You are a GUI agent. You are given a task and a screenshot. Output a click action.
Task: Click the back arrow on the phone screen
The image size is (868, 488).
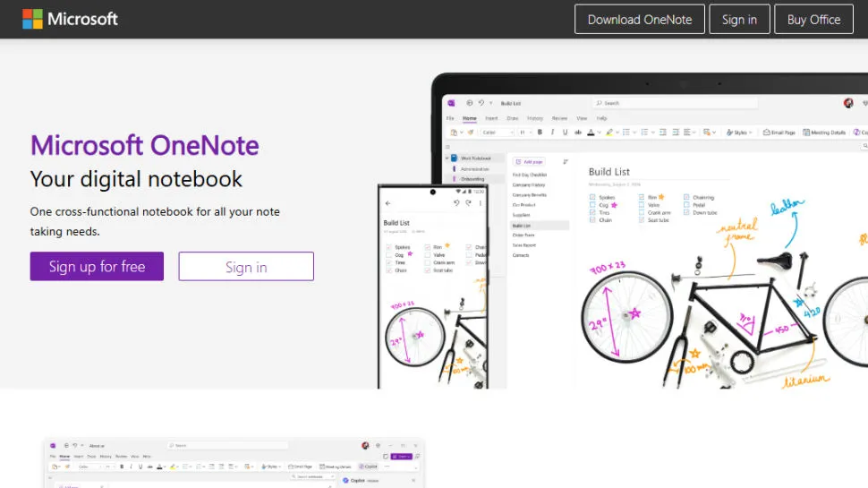pyautogui.click(x=387, y=203)
